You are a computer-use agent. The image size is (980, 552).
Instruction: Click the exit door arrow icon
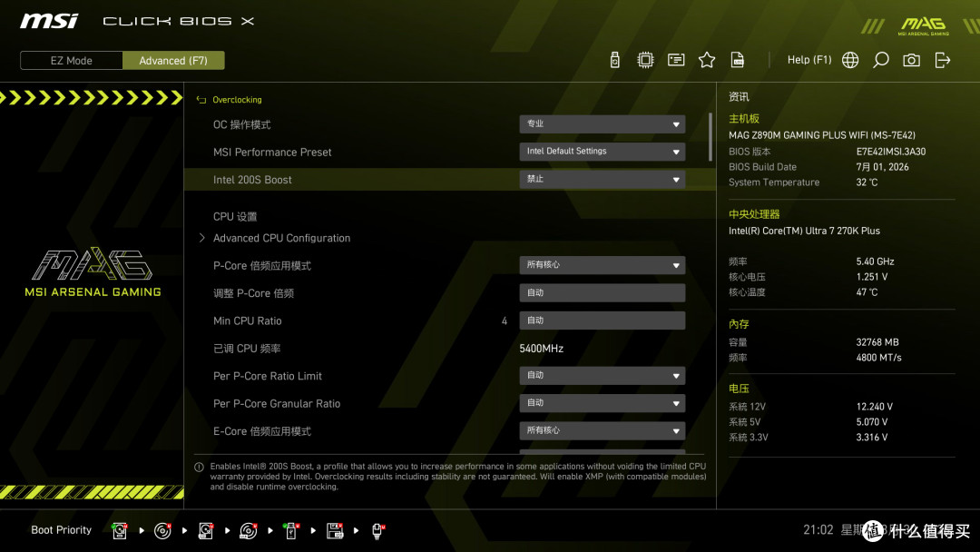coord(943,60)
